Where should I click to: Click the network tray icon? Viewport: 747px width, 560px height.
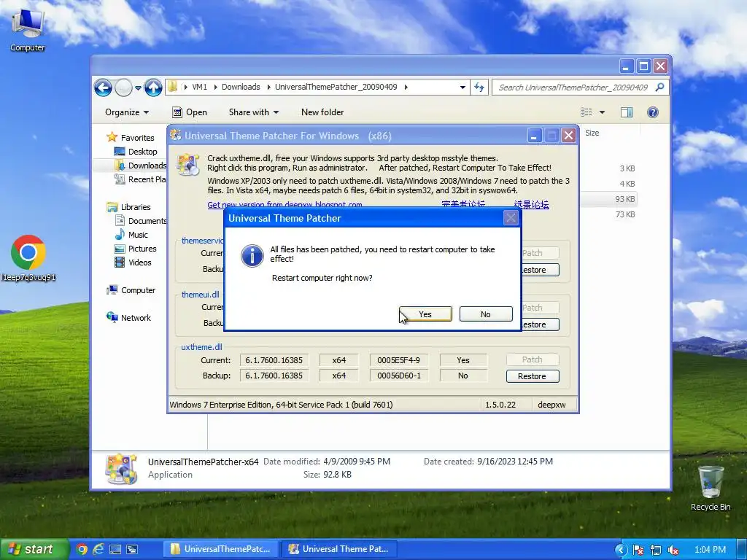[x=656, y=550]
